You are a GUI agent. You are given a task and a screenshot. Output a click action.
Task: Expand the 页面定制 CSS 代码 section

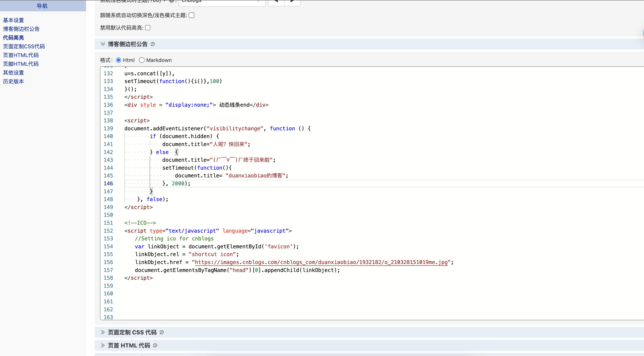[x=103, y=332]
